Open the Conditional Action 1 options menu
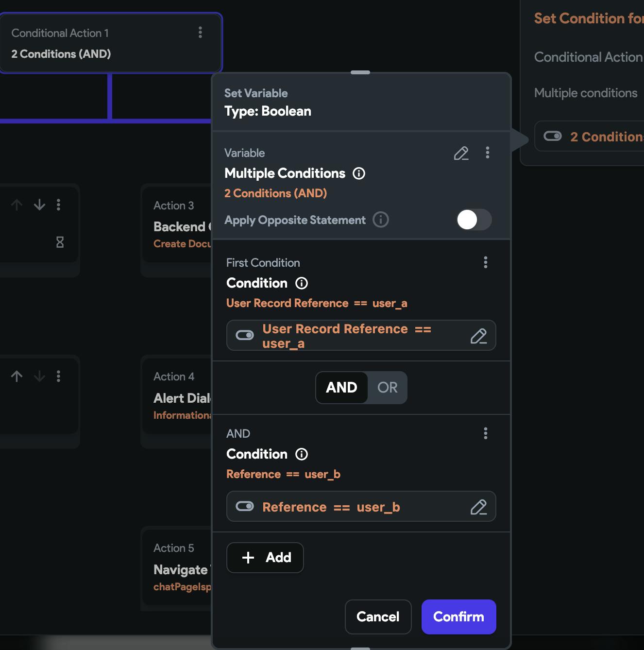The image size is (644, 650). pos(200,33)
